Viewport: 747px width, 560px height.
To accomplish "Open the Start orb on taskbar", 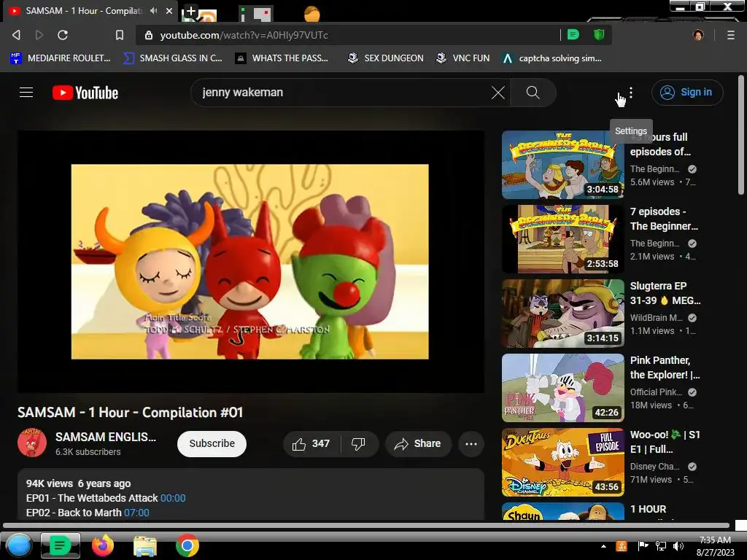I will [18, 545].
